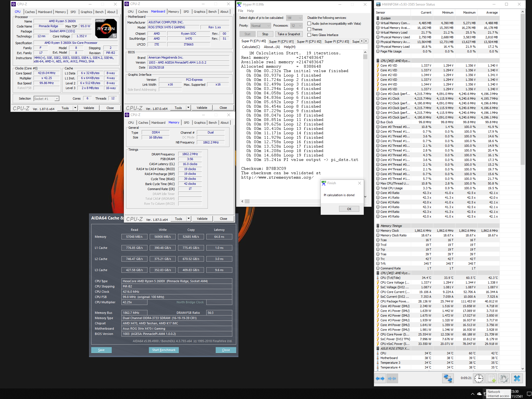Click the ASUS ROG STRIX group icon

tap(378, 349)
